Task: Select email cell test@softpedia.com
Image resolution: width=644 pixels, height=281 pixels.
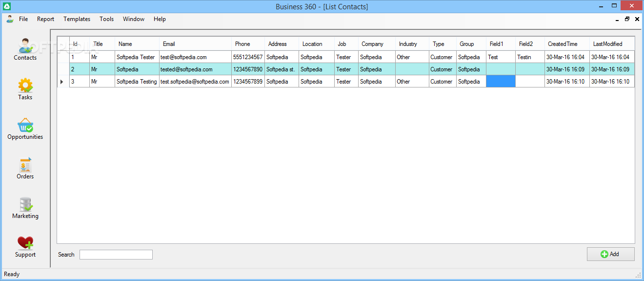Action: click(x=195, y=57)
